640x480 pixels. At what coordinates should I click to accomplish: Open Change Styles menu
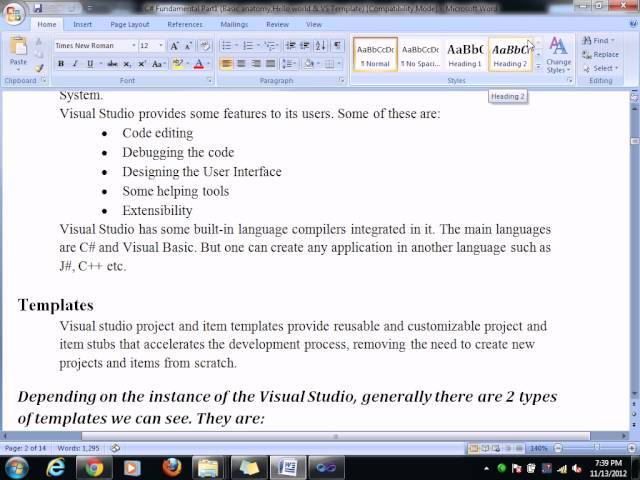click(x=558, y=55)
